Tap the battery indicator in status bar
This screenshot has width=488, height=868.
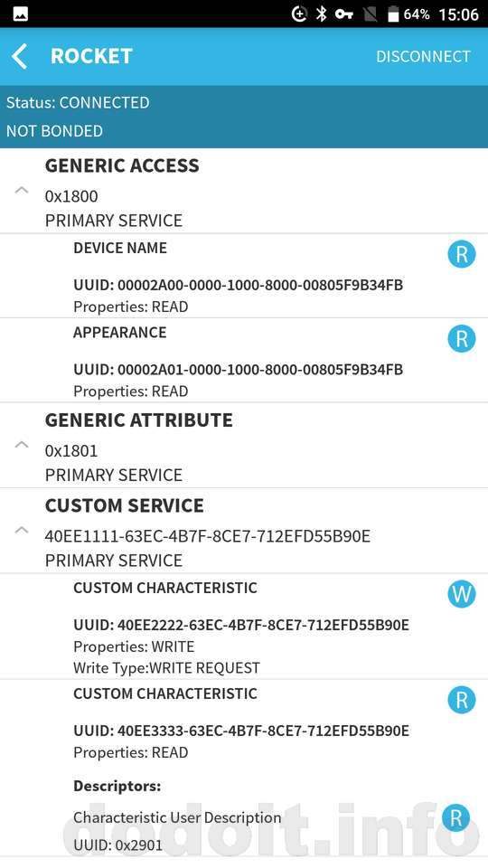pos(393,14)
